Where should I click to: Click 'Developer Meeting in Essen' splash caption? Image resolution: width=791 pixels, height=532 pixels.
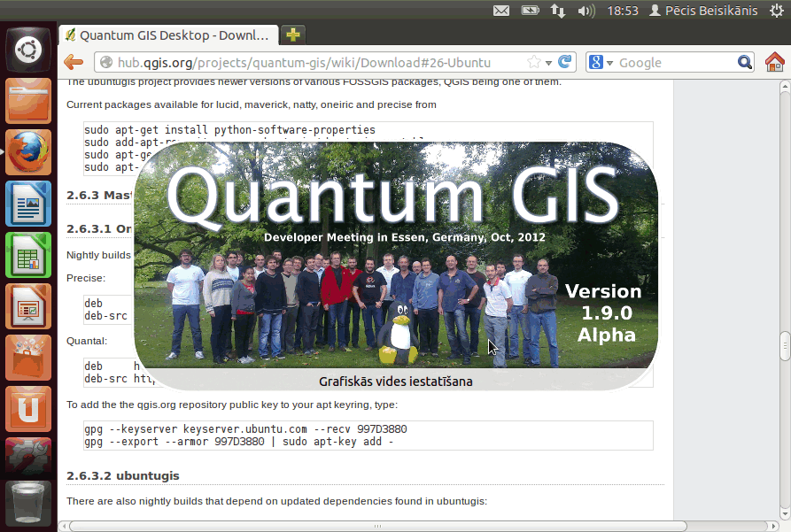click(x=405, y=237)
